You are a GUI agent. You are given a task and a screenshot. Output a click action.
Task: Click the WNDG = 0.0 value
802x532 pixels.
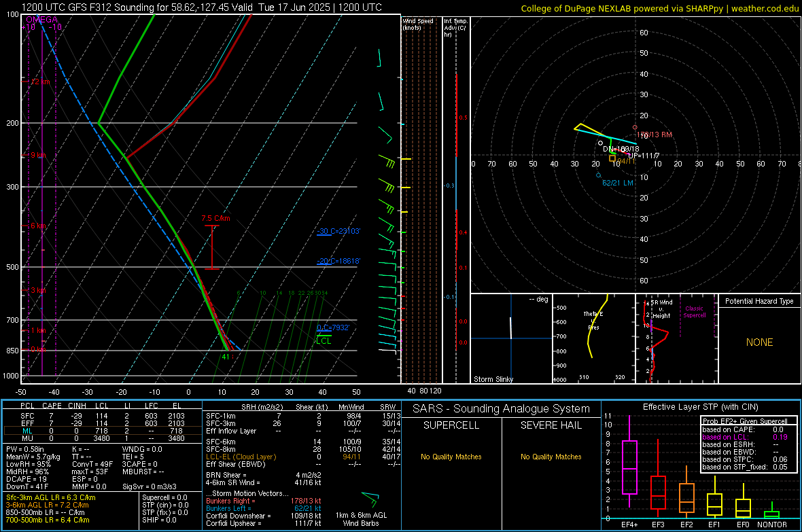(x=142, y=449)
